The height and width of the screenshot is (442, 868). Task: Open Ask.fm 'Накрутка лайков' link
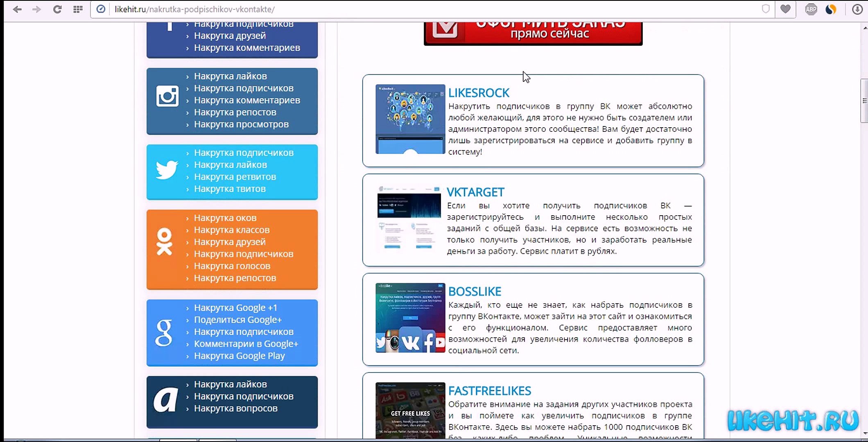[x=230, y=384]
